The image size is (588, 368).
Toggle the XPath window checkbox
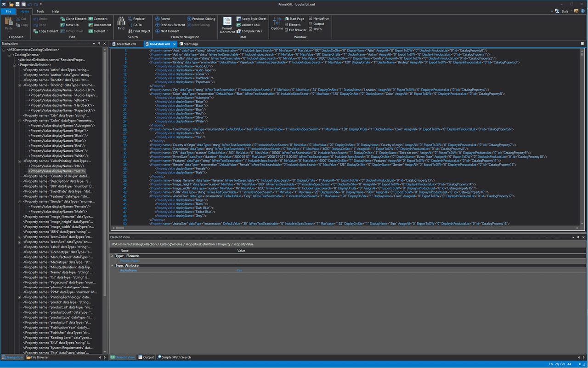tap(311, 29)
